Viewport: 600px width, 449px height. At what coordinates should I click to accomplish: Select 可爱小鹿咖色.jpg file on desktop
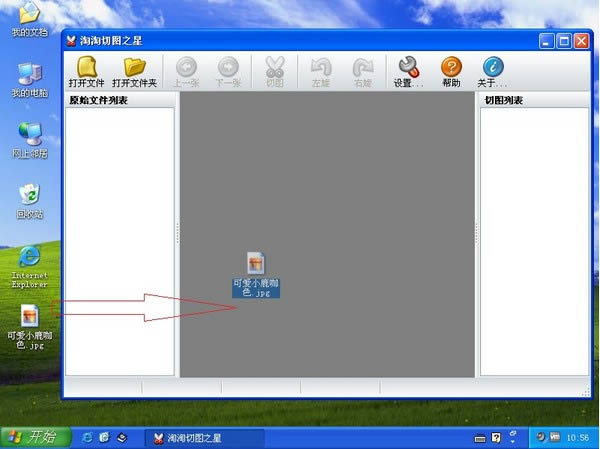pos(29,327)
